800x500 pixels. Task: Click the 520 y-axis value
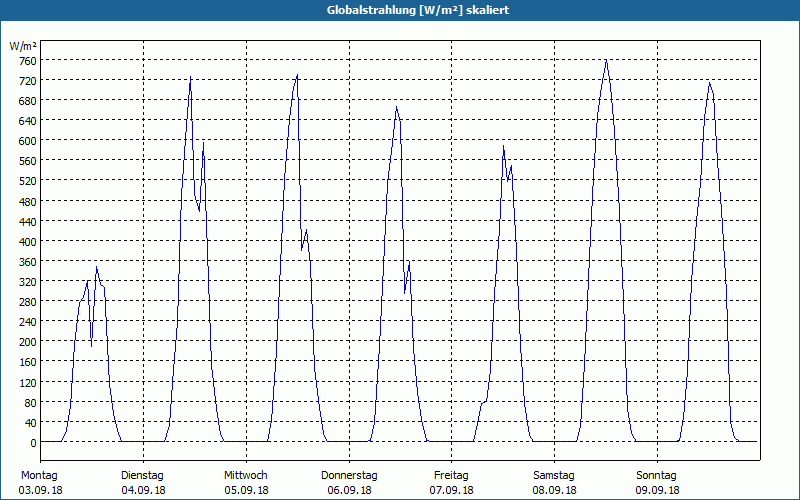pyautogui.click(x=27, y=181)
